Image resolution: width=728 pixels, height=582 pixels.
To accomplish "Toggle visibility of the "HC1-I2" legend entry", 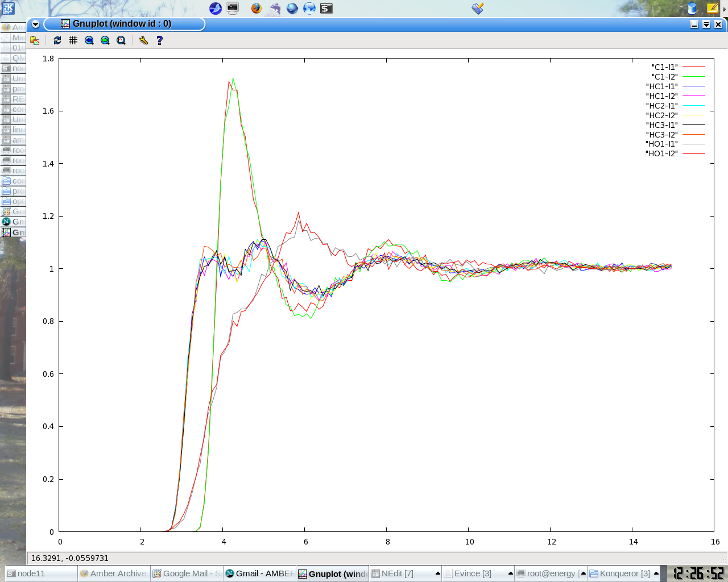I will pyautogui.click(x=661, y=96).
